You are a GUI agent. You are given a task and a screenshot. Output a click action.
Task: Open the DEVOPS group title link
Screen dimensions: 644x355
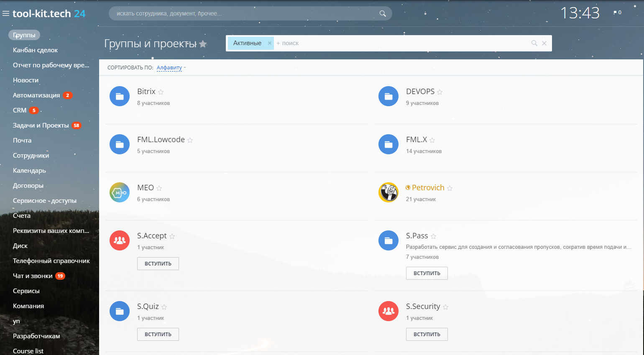[420, 92]
